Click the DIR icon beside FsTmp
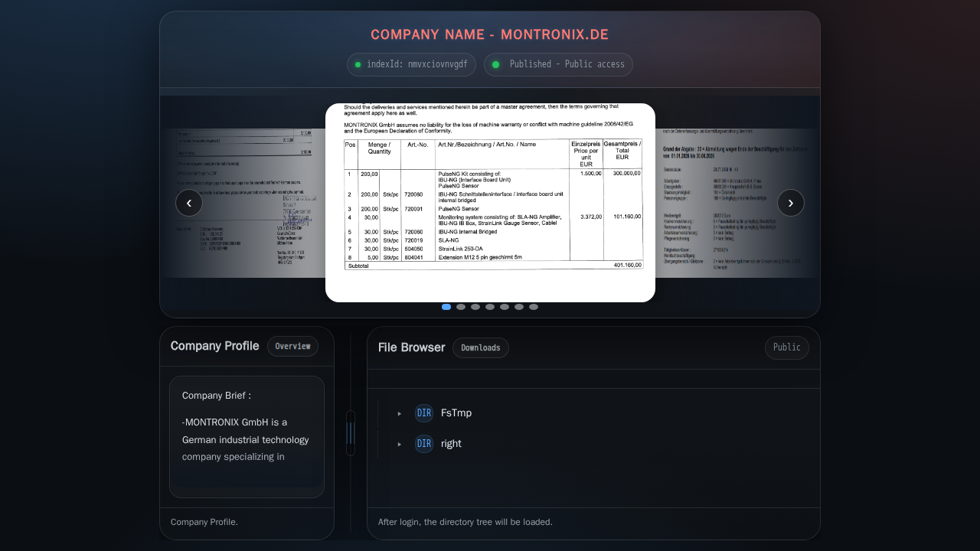Screen dimensions: 980x551 coord(424,413)
